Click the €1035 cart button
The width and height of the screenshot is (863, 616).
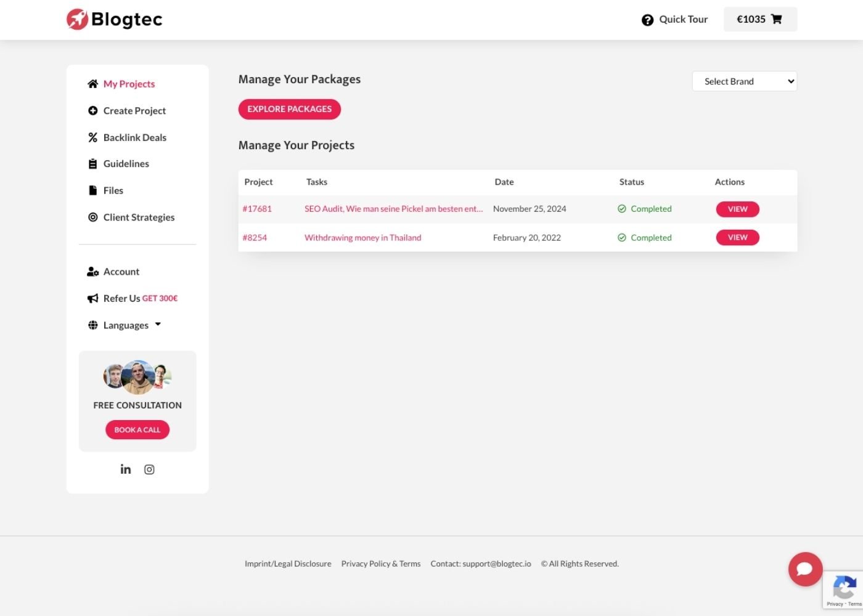tap(760, 19)
